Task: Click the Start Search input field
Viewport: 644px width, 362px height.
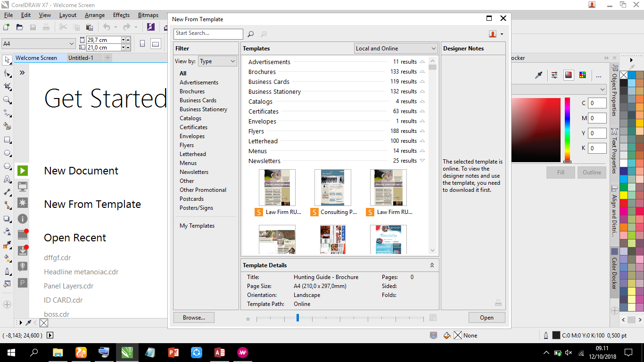Action: point(208,34)
